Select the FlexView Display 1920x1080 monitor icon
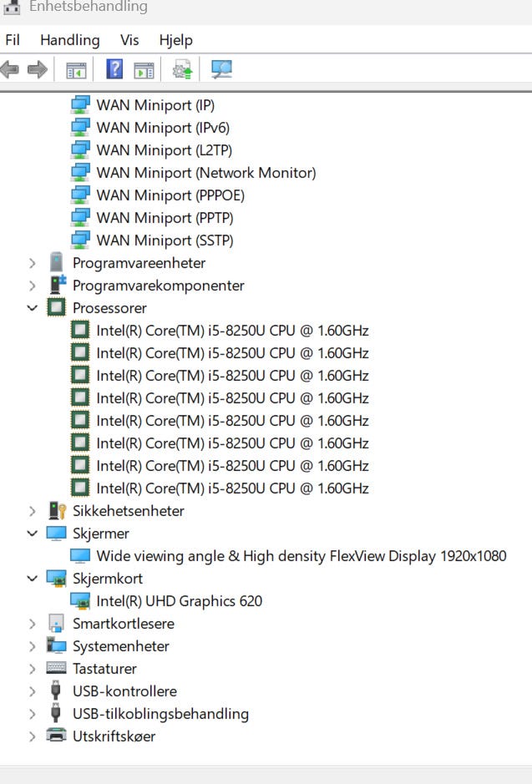 [x=80, y=555]
